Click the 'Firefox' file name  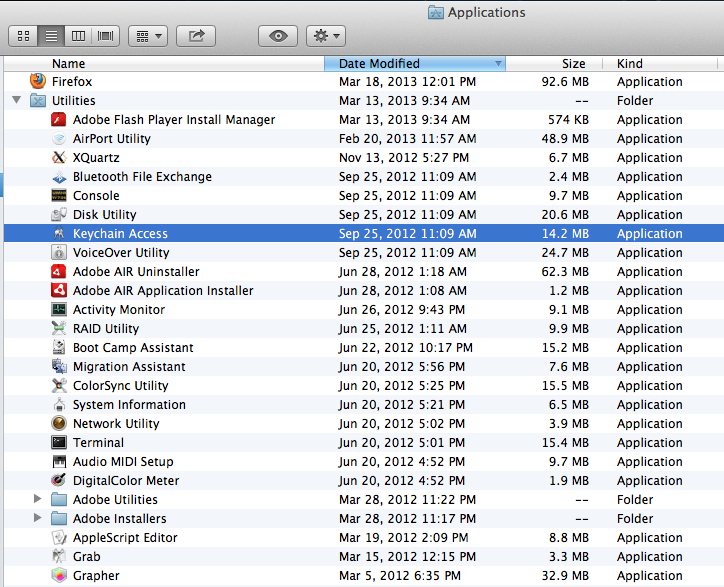72,81
